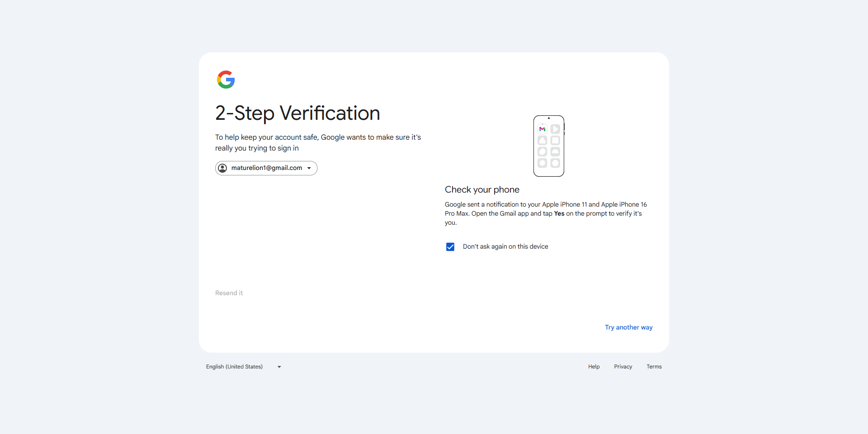Screen dimensions: 868x434
Task: Click the Gmail icon on the phone illustration
Action: pyautogui.click(x=542, y=129)
